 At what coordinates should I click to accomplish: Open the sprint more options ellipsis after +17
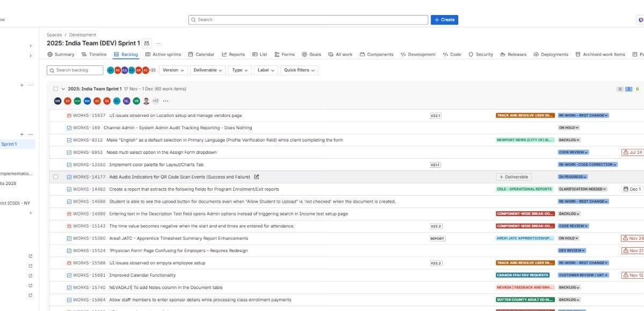tap(165, 101)
